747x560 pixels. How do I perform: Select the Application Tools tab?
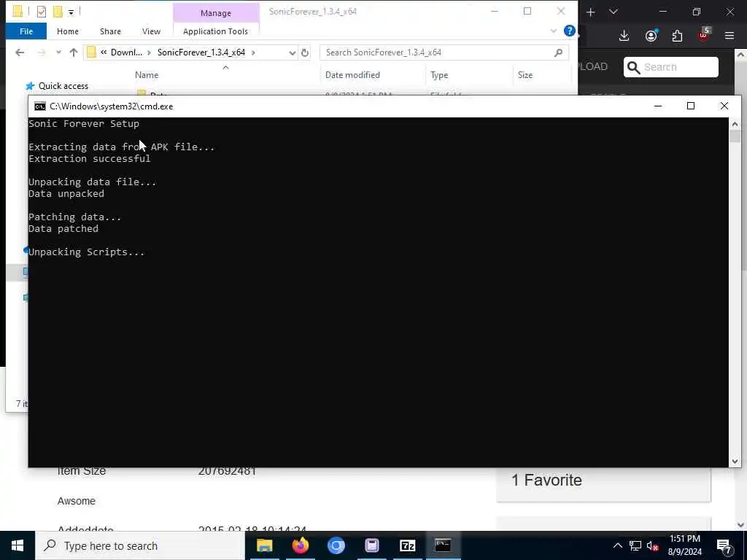(215, 31)
